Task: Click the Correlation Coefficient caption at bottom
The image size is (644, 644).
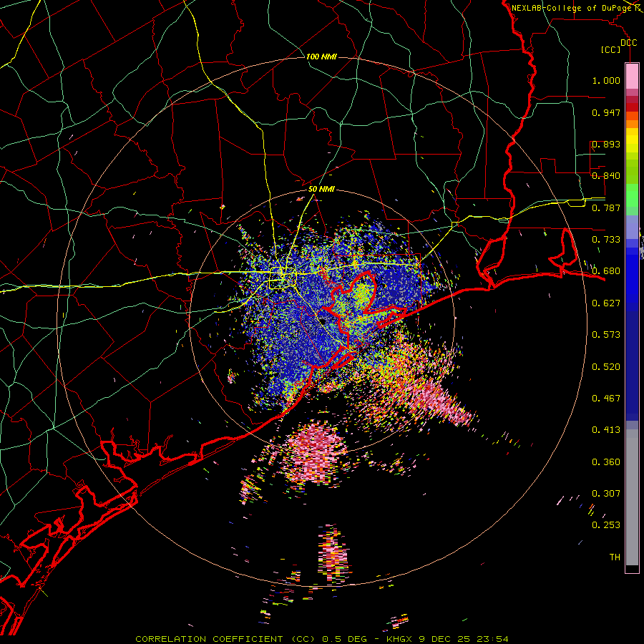Action: pyautogui.click(x=322, y=639)
